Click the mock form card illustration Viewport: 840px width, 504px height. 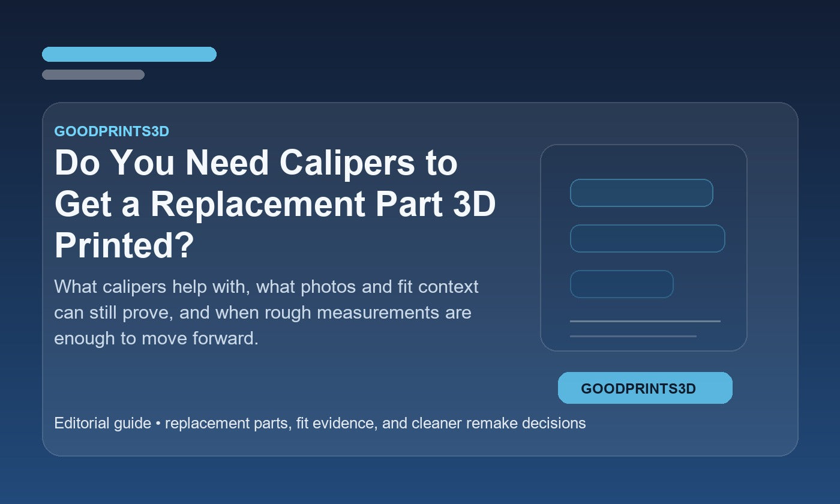coord(644,248)
